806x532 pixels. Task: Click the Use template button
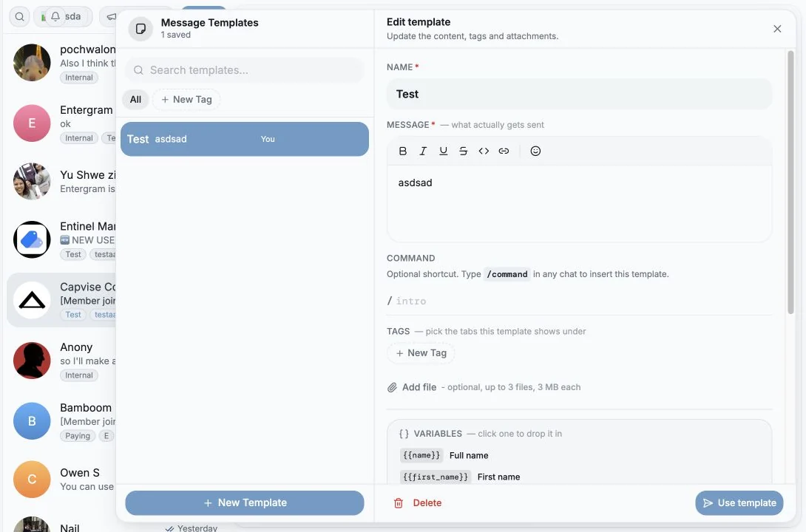[739, 502]
